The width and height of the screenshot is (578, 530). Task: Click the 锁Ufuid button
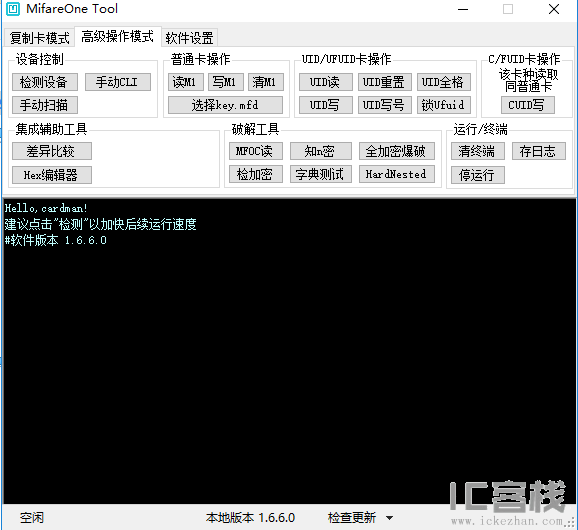click(x=443, y=105)
